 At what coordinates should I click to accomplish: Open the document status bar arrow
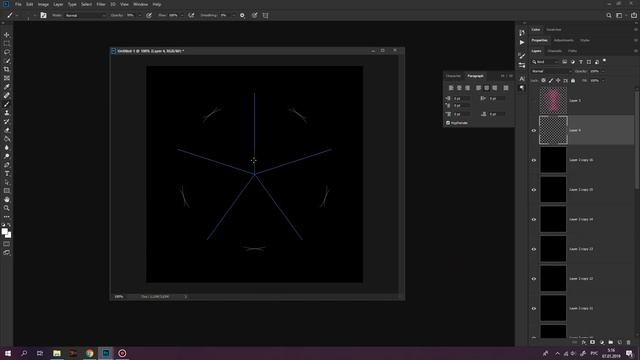(x=186, y=296)
